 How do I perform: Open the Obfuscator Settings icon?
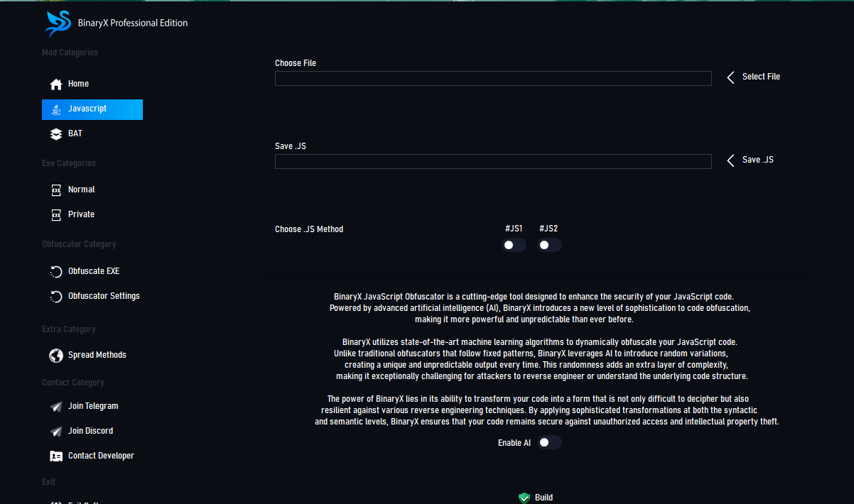point(56,296)
